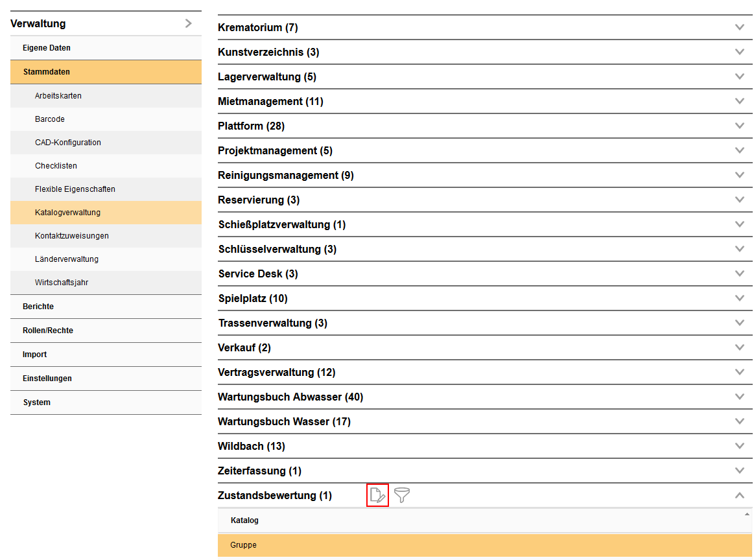Click the arrow next to Verwaltung header
This screenshot has width=754, height=560.
point(188,23)
